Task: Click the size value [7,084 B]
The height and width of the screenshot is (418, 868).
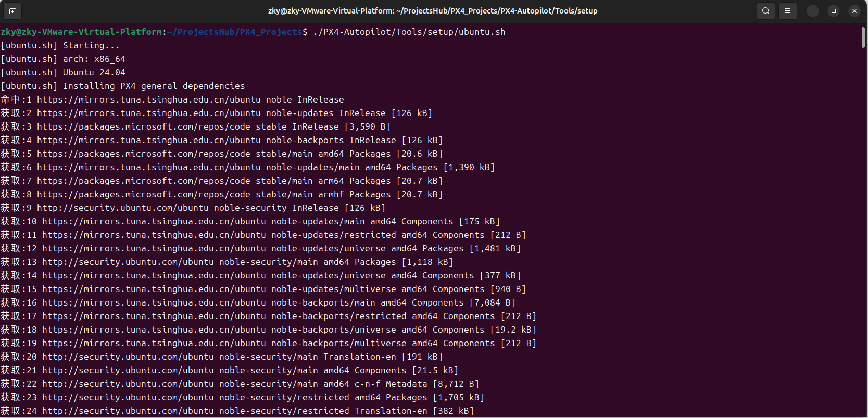Action: point(493,302)
